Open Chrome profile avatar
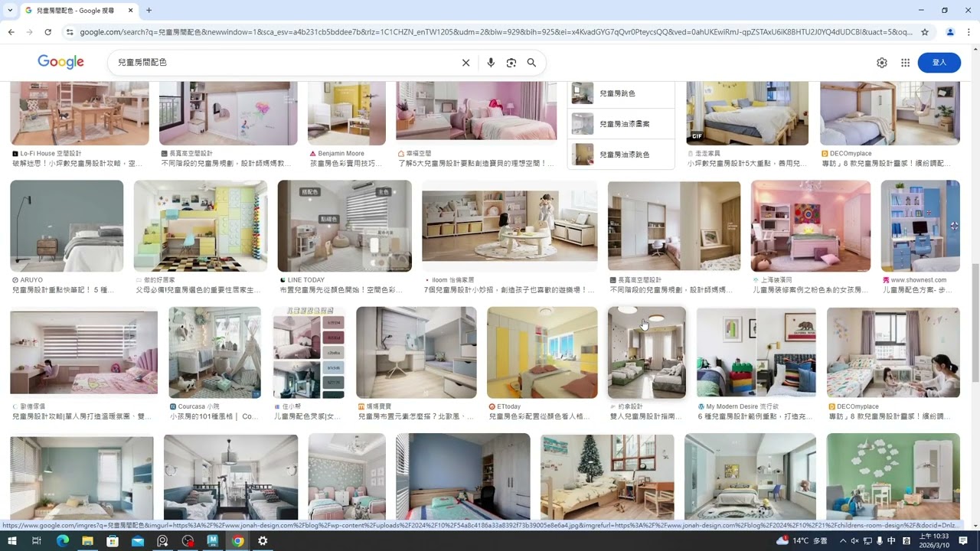980x551 pixels. click(950, 32)
